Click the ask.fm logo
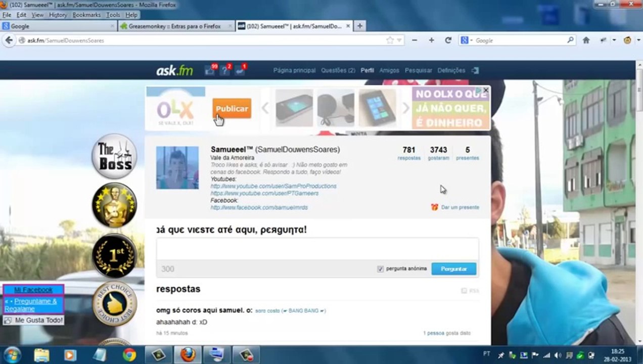Screen dimensions: 643x364 click(x=174, y=70)
